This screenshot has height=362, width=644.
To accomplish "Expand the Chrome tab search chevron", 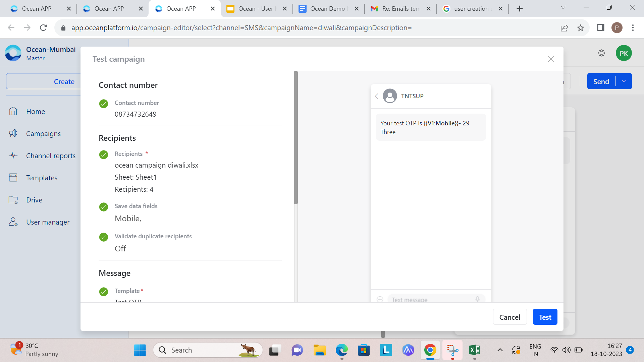I will pyautogui.click(x=563, y=7).
